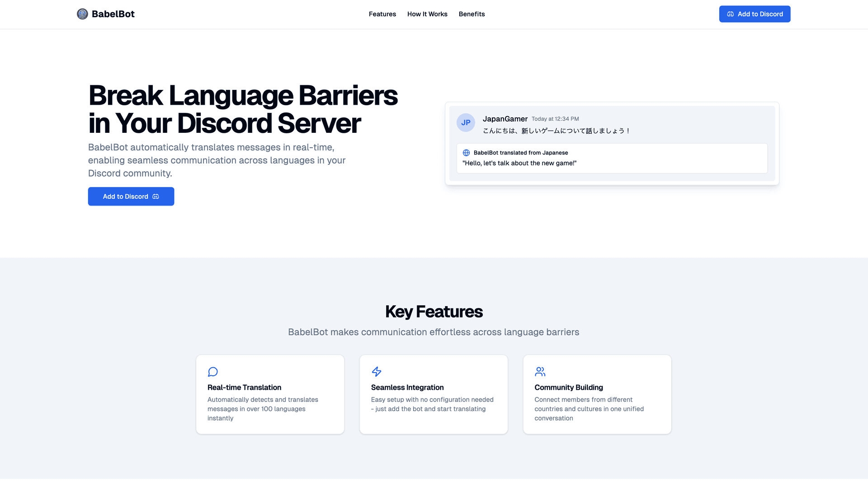The height and width of the screenshot is (481, 868).
Task: Click the Key Features heading
Action: pyautogui.click(x=434, y=312)
